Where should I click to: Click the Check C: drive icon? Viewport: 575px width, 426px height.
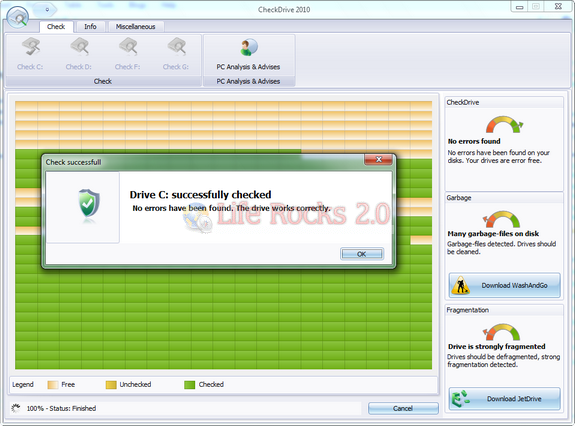30,47
